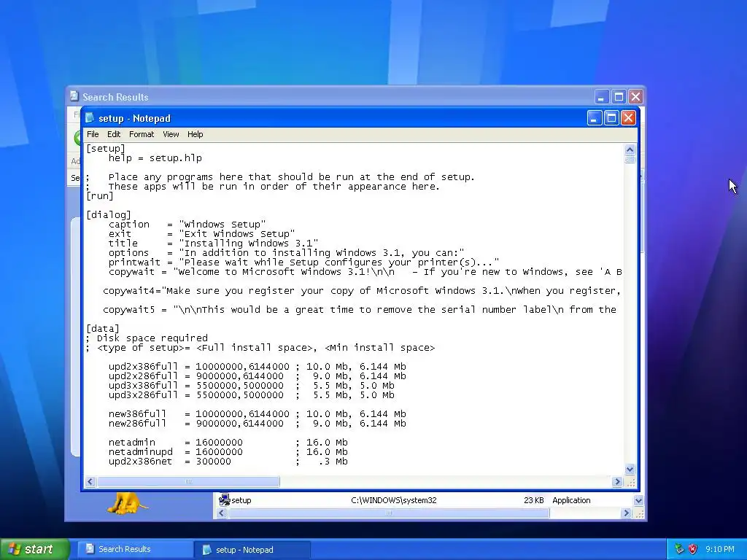This screenshot has width=747, height=560.
Task: Click the setup - Notepad taskbar button
Action: (252, 550)
